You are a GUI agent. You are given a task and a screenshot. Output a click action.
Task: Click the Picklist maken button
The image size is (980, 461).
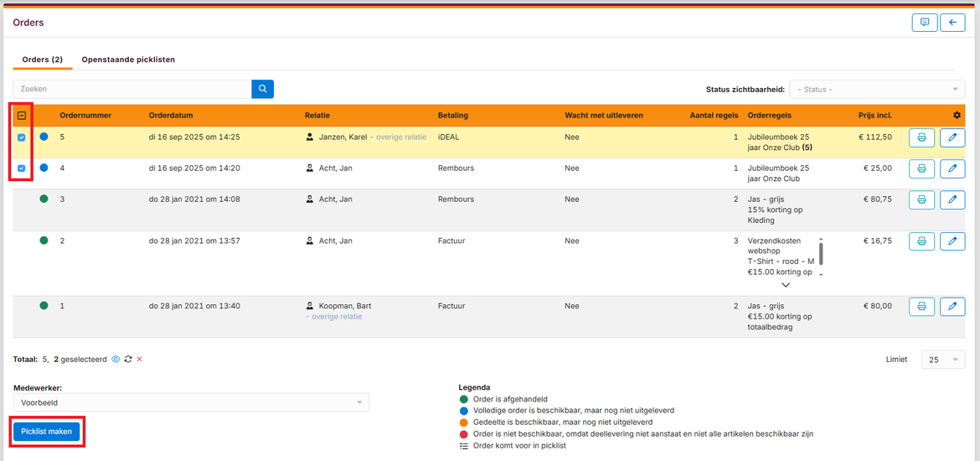click(x=47, y=432)
